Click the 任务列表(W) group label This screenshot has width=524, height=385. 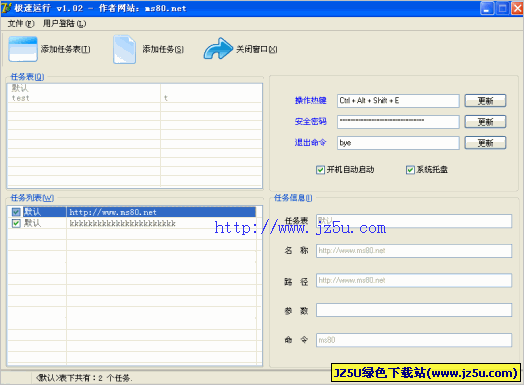pyautogui.click(x=32, y=198)
